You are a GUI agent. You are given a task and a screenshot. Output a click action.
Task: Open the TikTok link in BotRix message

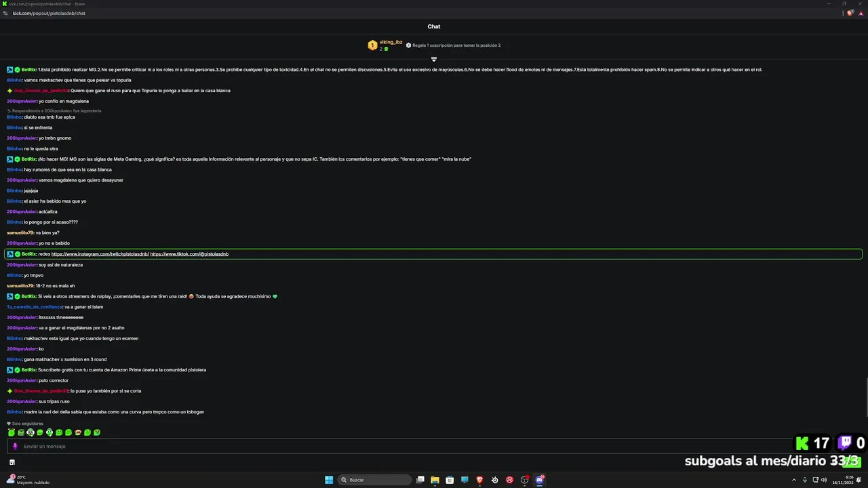(189, 254)
